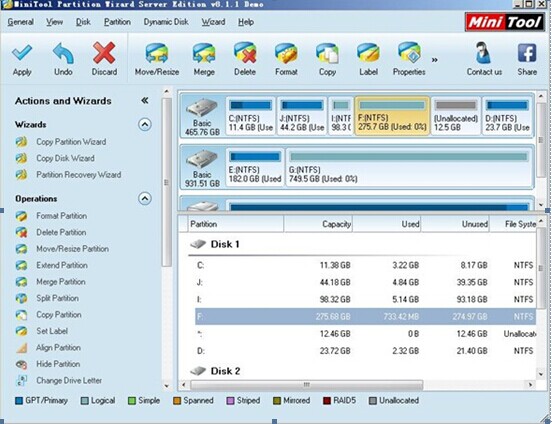
Task: Choose Change Drive Letter operation
Action: tap(69, 381)
